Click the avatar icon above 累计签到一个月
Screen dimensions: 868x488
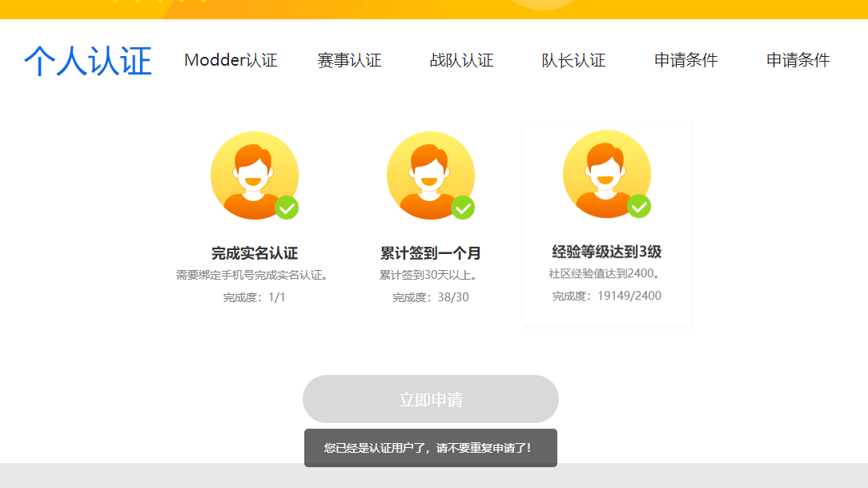tap(430, 175)
